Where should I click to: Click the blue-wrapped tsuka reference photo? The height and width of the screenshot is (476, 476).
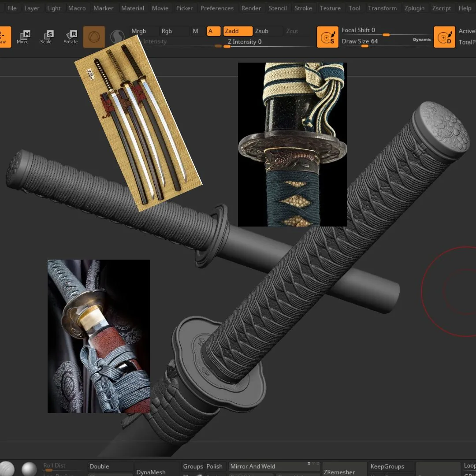292,145
